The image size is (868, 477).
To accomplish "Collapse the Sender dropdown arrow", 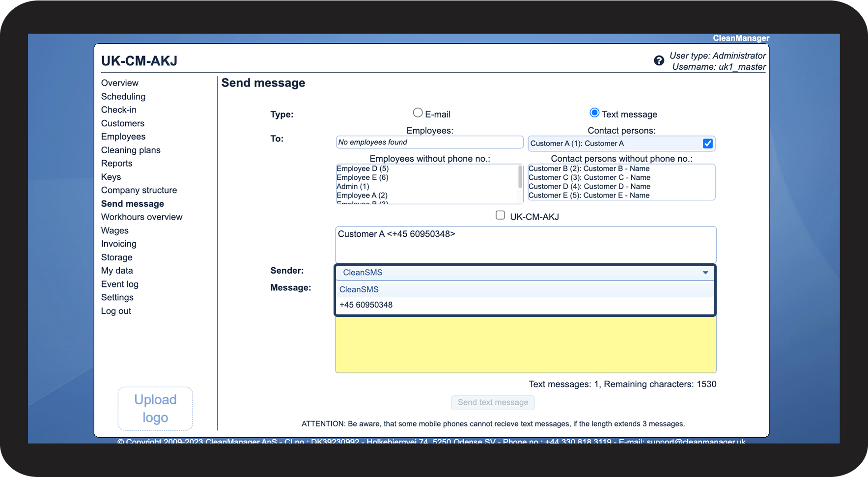I will tap(705, 273).
